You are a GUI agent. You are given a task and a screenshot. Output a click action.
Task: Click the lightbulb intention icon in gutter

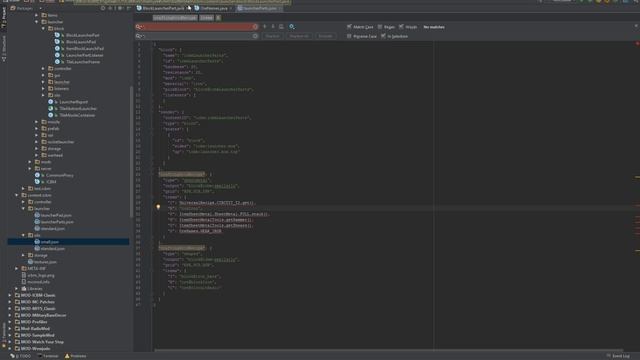coord(158,207)
